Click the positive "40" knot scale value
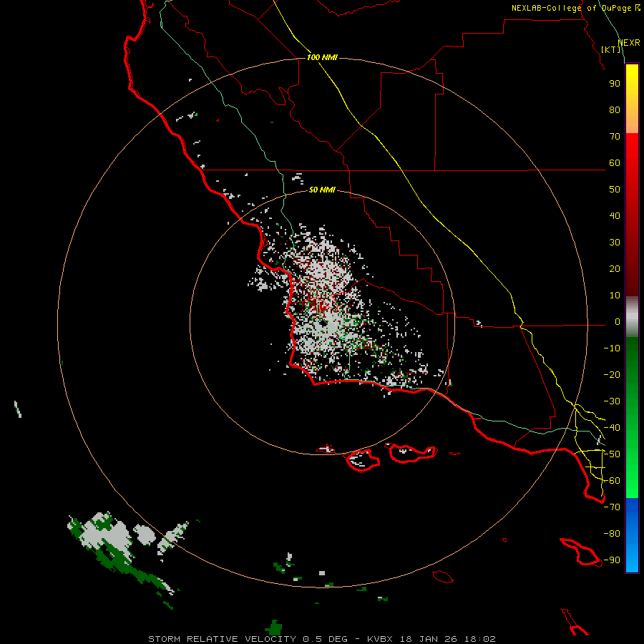The height and width of the screenshot is (644, 644). (615, 216)
